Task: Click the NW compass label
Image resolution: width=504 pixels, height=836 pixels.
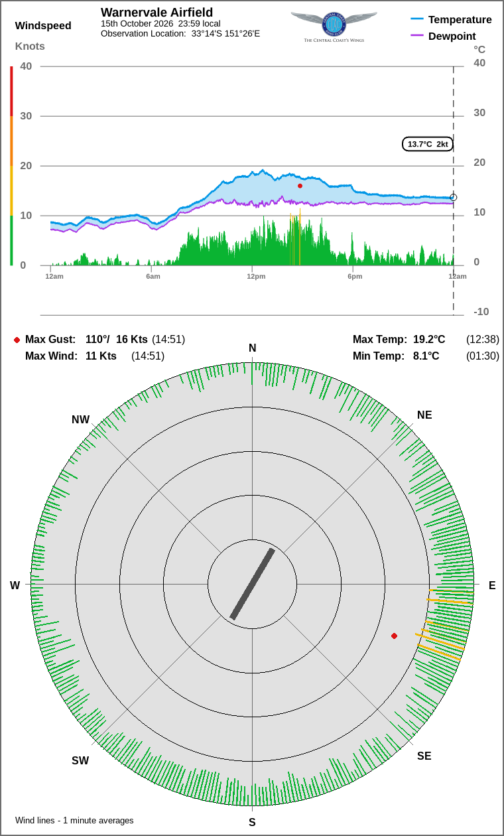Action: (81, 420)
